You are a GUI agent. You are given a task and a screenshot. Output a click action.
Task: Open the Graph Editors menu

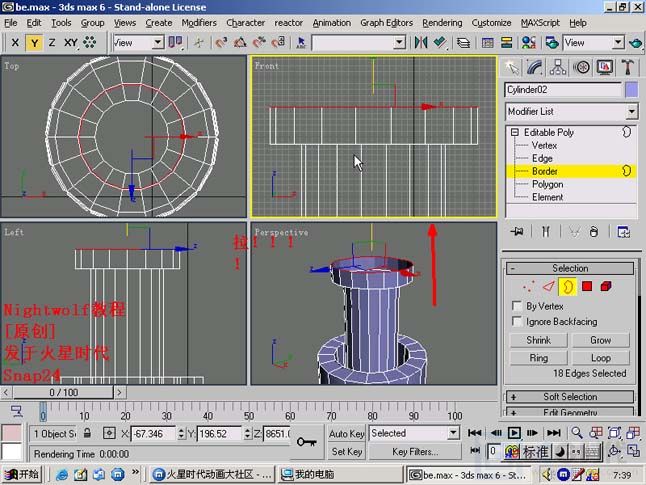[x=386, y=23]
